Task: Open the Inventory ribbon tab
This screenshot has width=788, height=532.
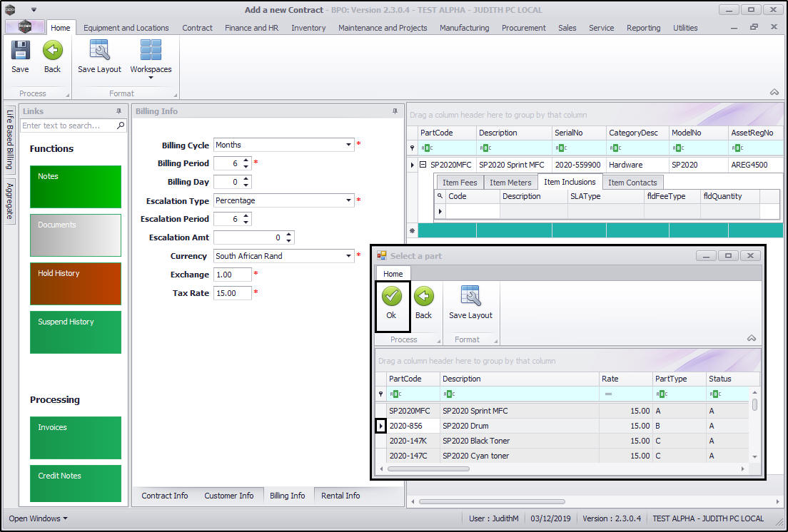Action: (308, 28)
